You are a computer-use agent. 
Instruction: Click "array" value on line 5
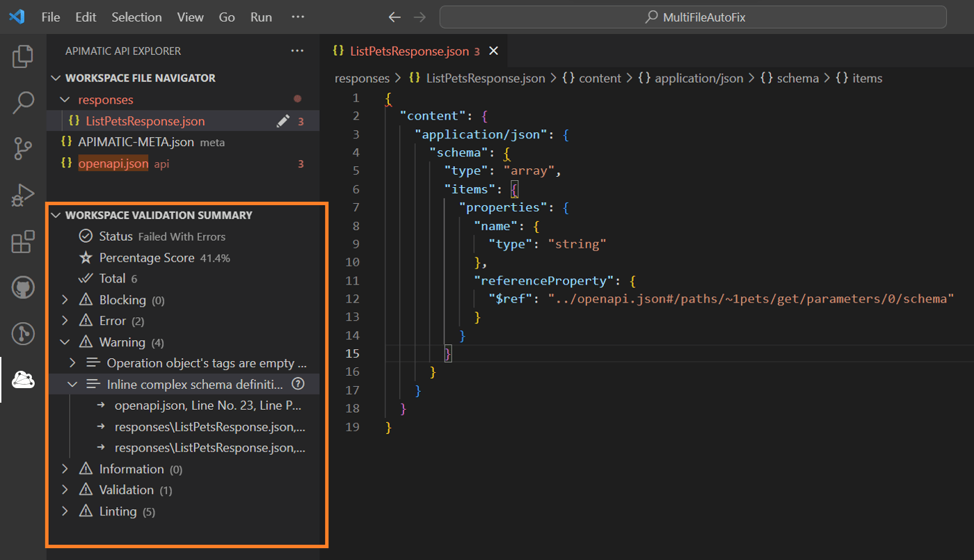pos(529,171)
